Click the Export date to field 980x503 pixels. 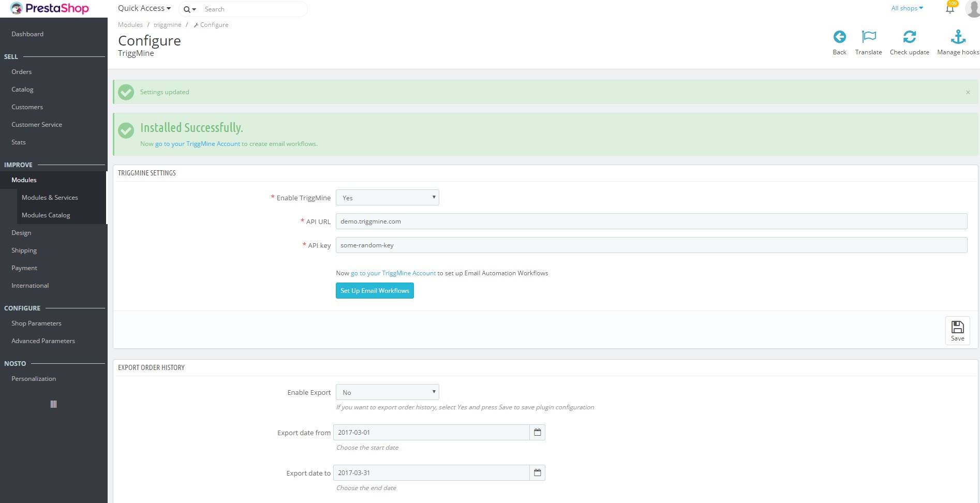[432, 472]
